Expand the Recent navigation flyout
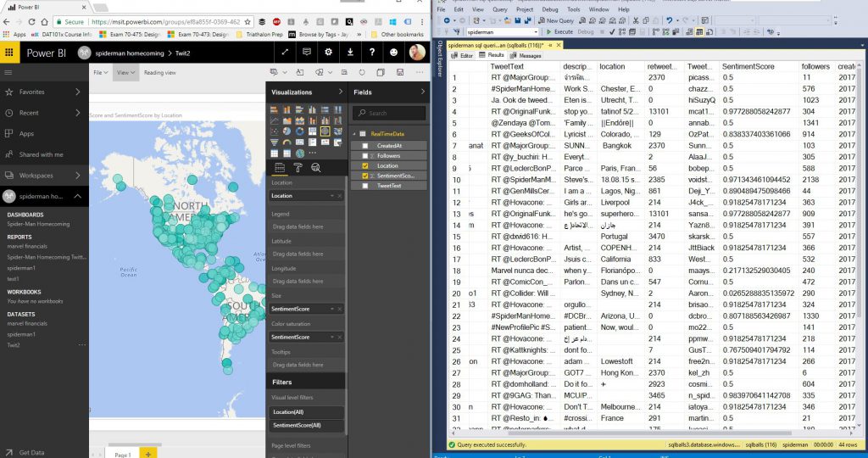This screenshot has width=868, height=458. point(77,113)
